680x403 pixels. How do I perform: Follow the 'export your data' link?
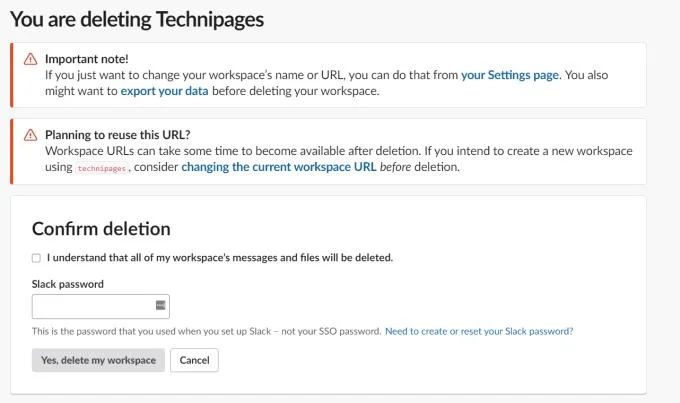pos(164,91)
